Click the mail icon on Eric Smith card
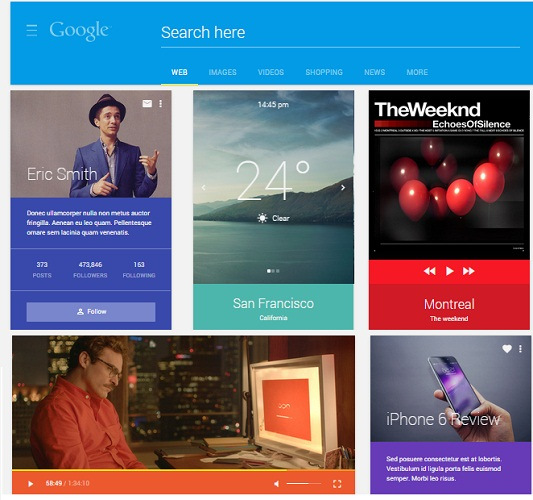The height and width of the screenshot is (500, 533). coord(147,103)
